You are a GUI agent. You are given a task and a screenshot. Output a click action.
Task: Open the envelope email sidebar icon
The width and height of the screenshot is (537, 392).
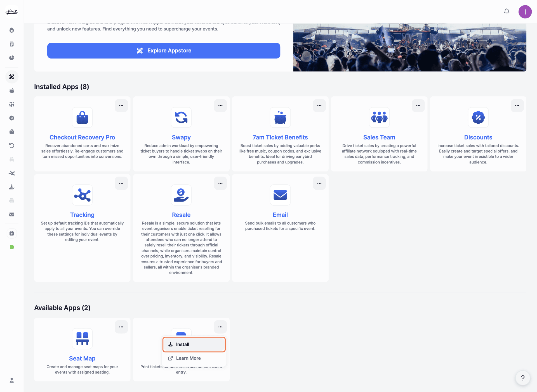click(x=12, y=215)
